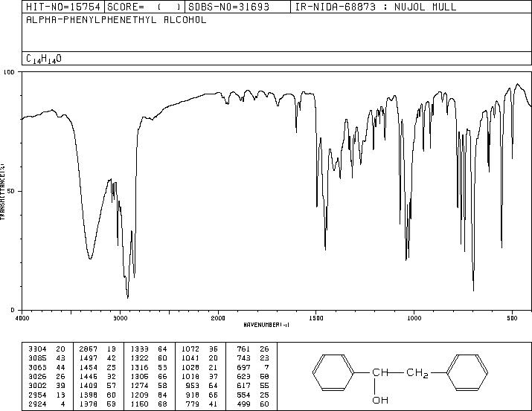Click the 50 y-axis tick label
This screenshot has width=532, height=411.
click(11, 191)
